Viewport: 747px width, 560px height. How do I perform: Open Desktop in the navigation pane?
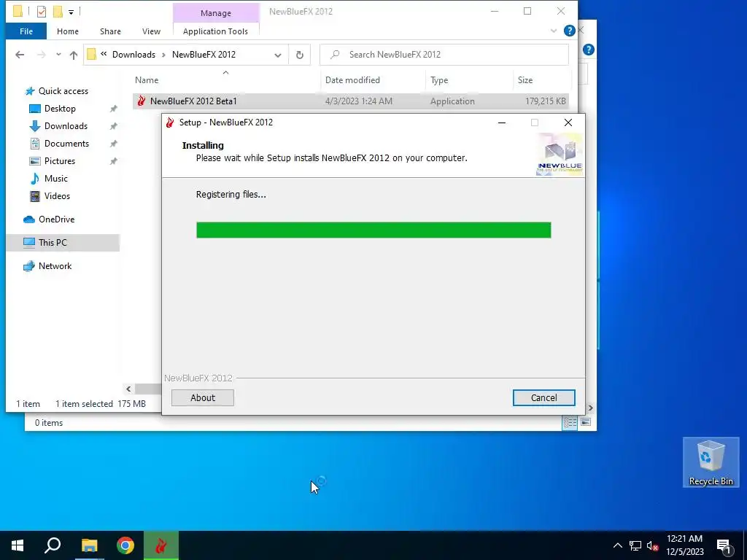click(x=60, y=109)
